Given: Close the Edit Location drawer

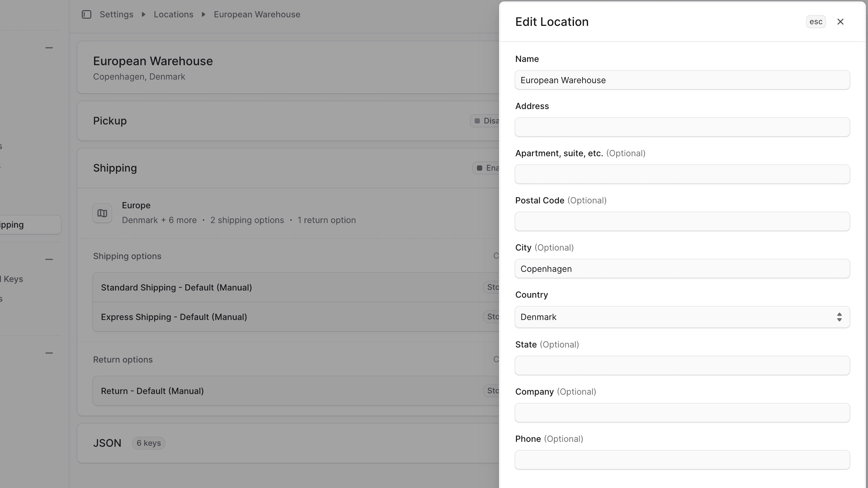Looking at the screenshot, I should 840,22.
